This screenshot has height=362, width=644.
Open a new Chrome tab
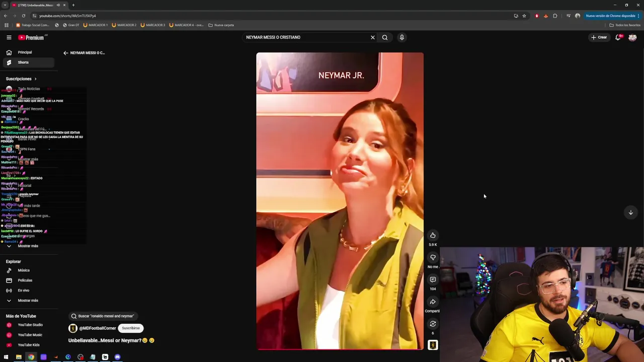(73, 5)
